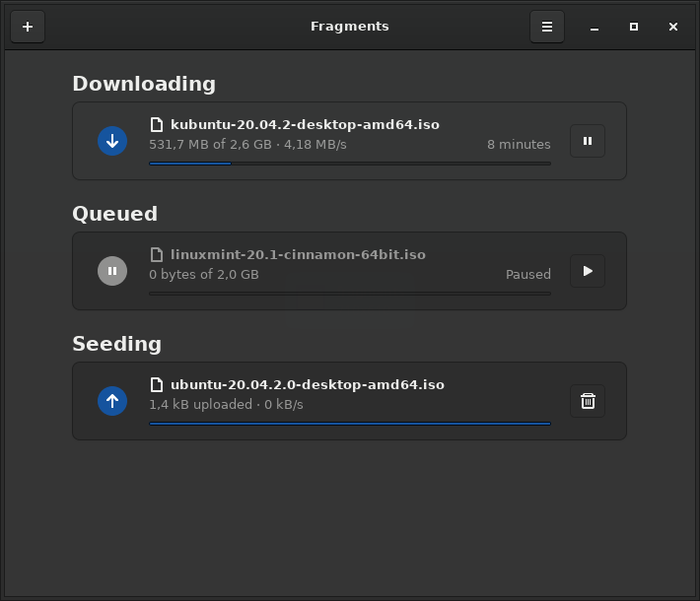Click the kubuntu file document icon
This screenshot has height=601, width=700.
[157, 124]
